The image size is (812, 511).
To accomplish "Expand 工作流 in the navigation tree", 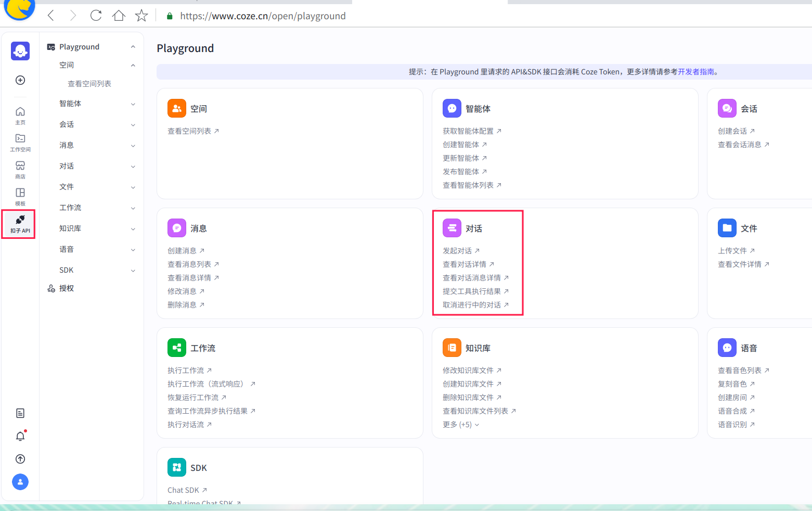I will click(133, 208).
